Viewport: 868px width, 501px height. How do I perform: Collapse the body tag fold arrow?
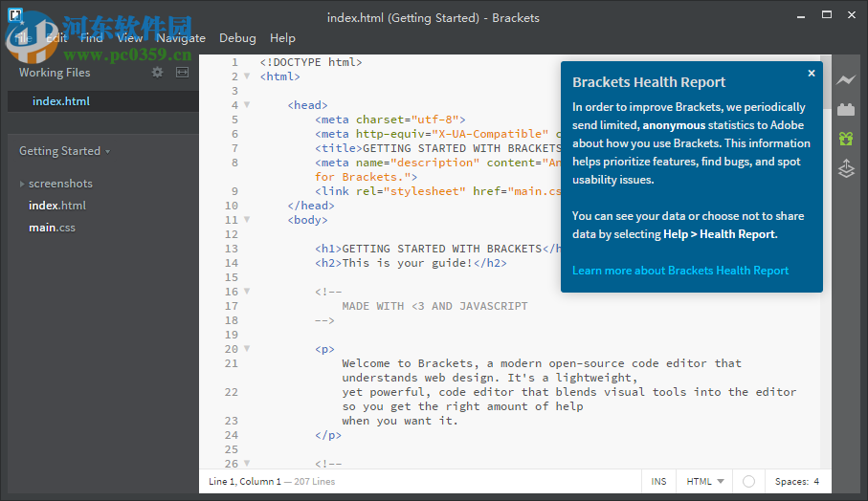point(247,220)
